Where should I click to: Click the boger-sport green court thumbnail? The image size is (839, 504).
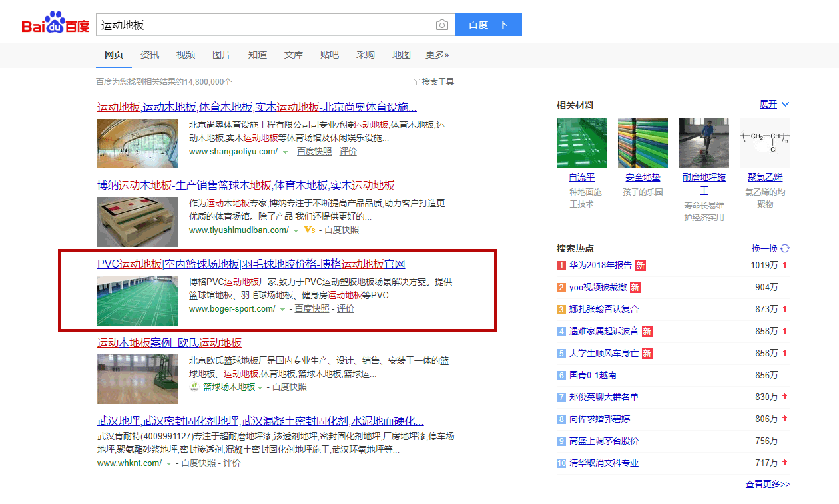tap(137, 300)
